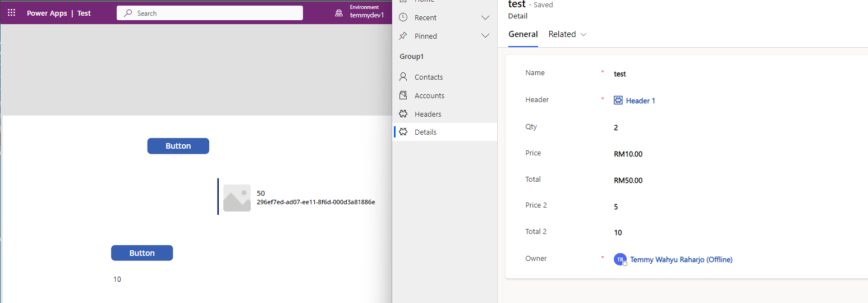Open the Header 1 lookup link
The height and width of the screenshot is (303, 868).
coord(640,101)
